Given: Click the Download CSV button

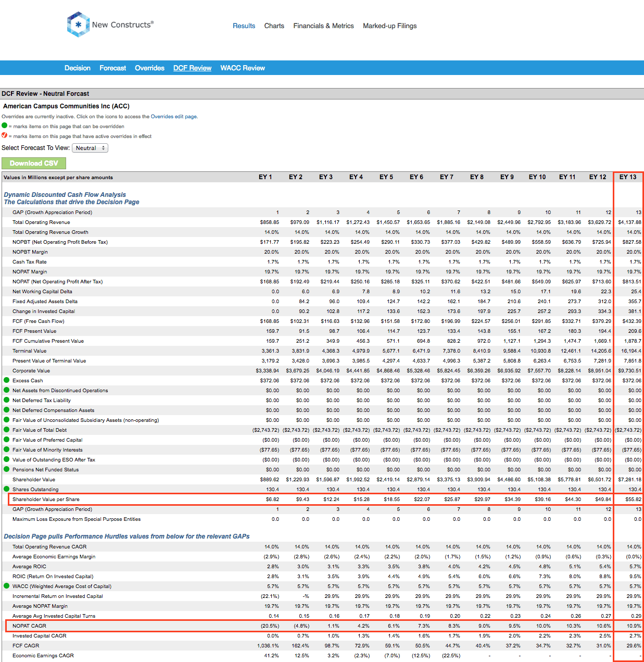Looking at the screenshot, I should (34, 163).
